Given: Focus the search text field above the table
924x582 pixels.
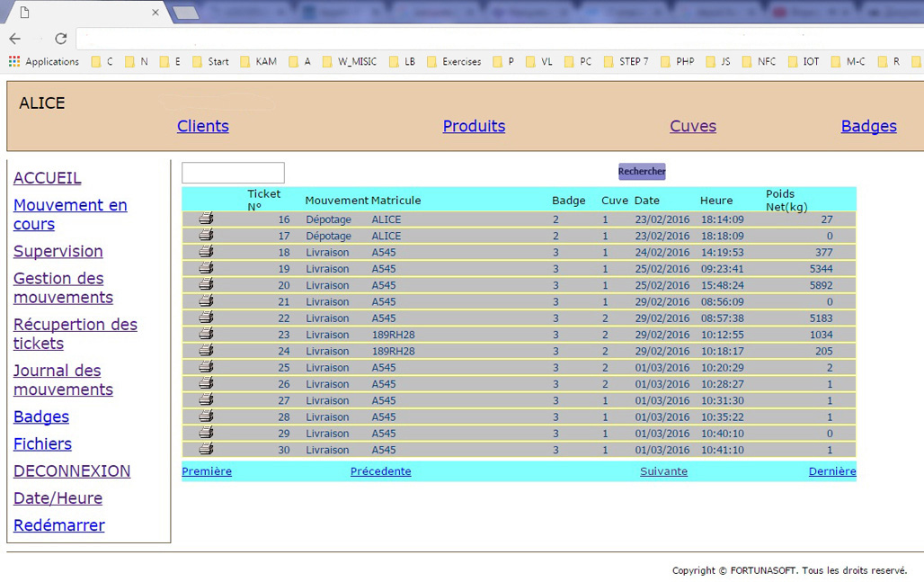Looking at the screenshot, I should click(233, 173).
